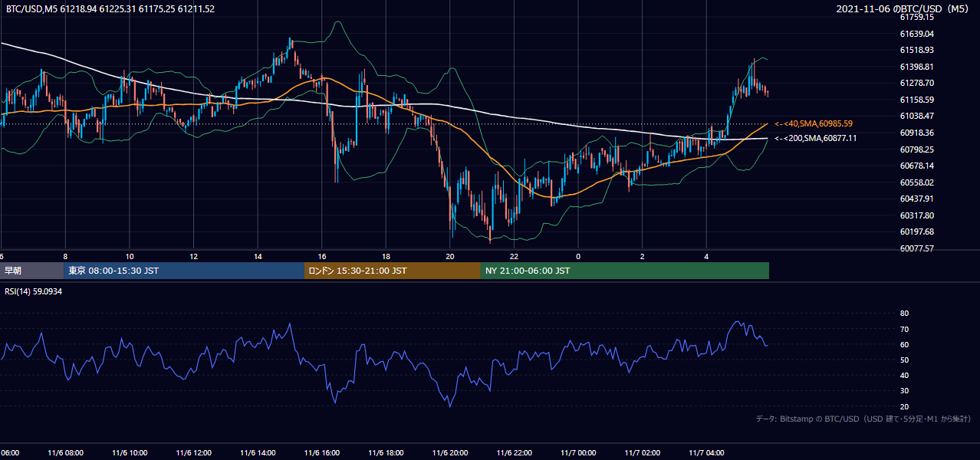Screen dimensions: 980x460
Task: Click price axis label 60437.91
Action: coord(916,199)
